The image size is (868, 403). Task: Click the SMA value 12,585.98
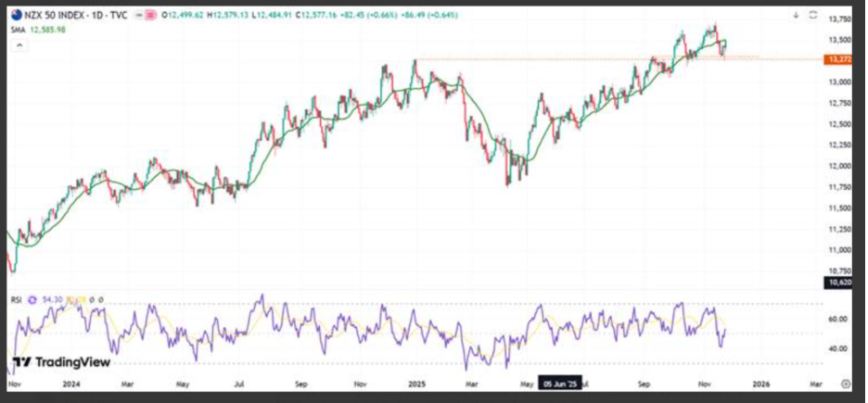coord(47,30)
